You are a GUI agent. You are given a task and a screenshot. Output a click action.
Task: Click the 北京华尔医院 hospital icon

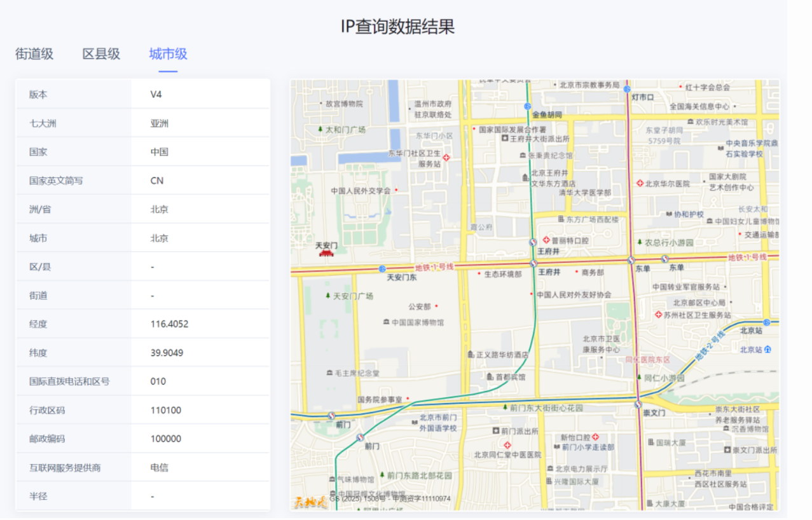point(640,183)
